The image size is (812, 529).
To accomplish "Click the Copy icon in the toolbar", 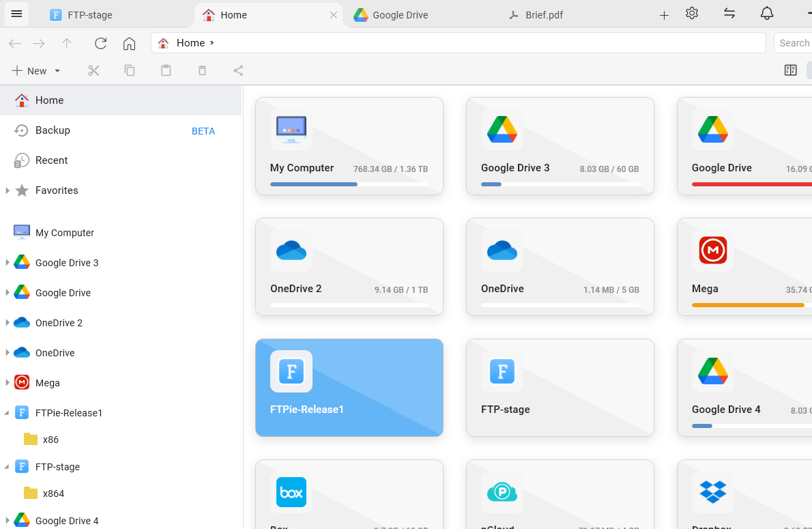I will click(x=130, y=70).
